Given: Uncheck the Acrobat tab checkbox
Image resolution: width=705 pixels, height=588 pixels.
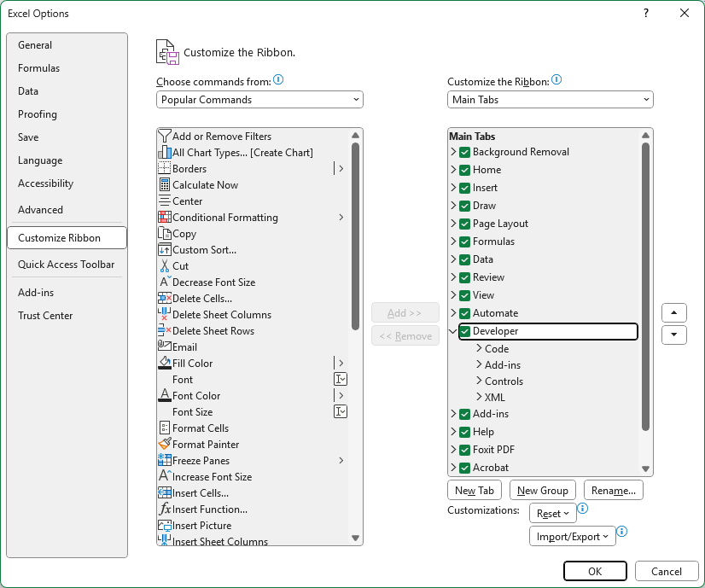Looking at the screenshot, I should (x=464, y=469).
